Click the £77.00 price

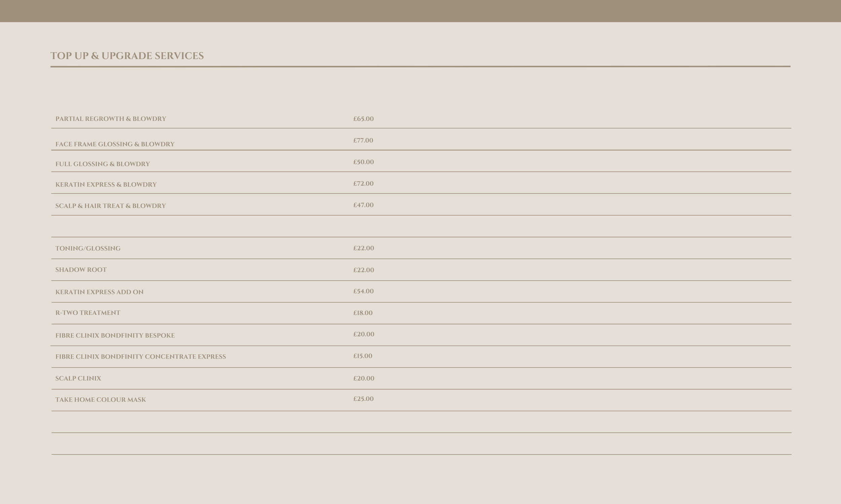(363, 140)
